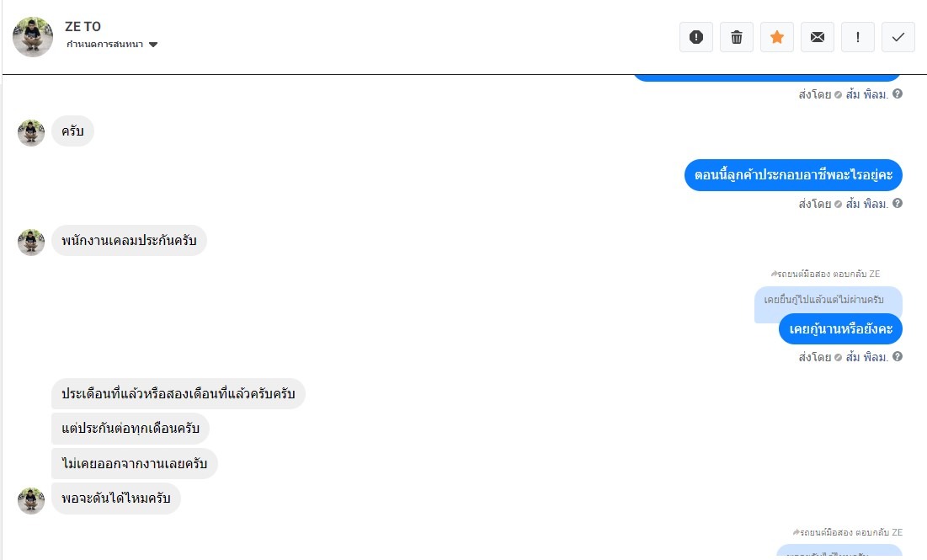Click the blue bubble เคยกู้นานหรือยังคะ
Image resolution: width=927 pixels, height=560 pixels.
pos(839,328)
